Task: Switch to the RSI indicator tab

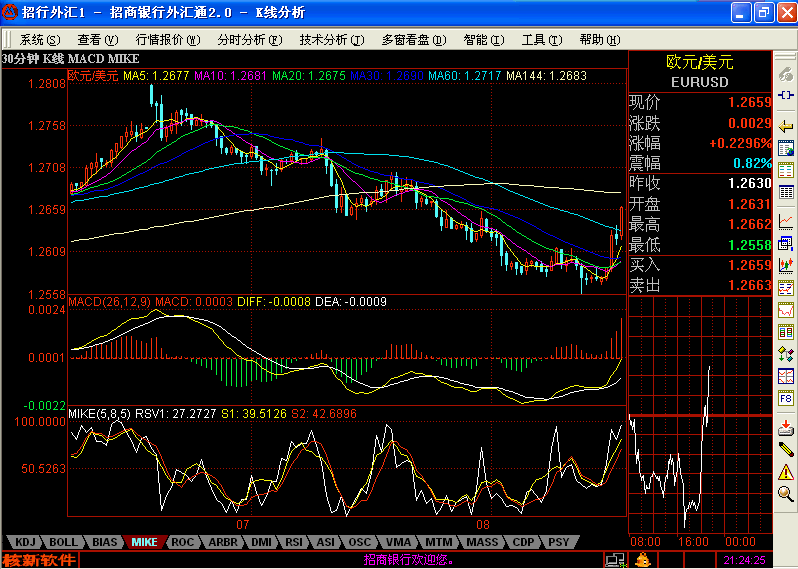Action: [x=294, y=542]
